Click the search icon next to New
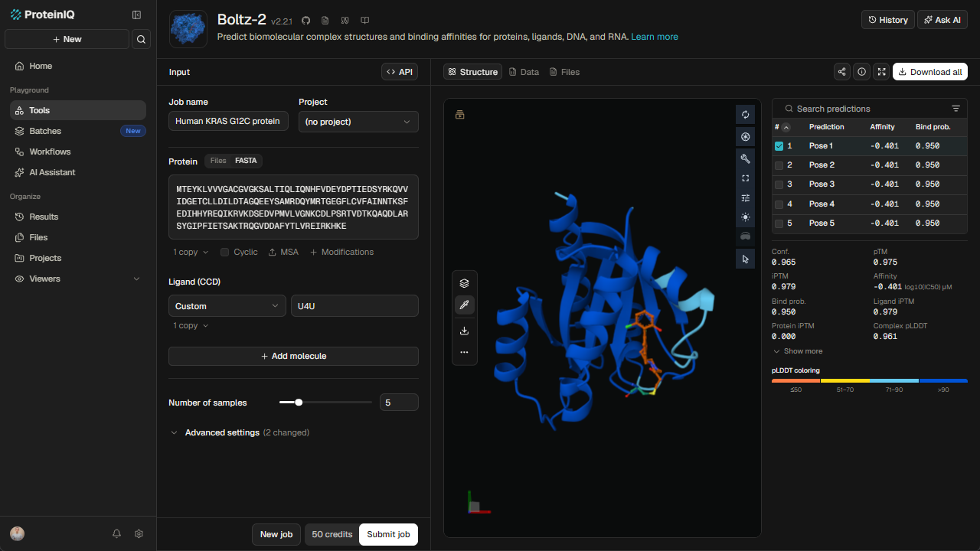 [x=141, y=39]
